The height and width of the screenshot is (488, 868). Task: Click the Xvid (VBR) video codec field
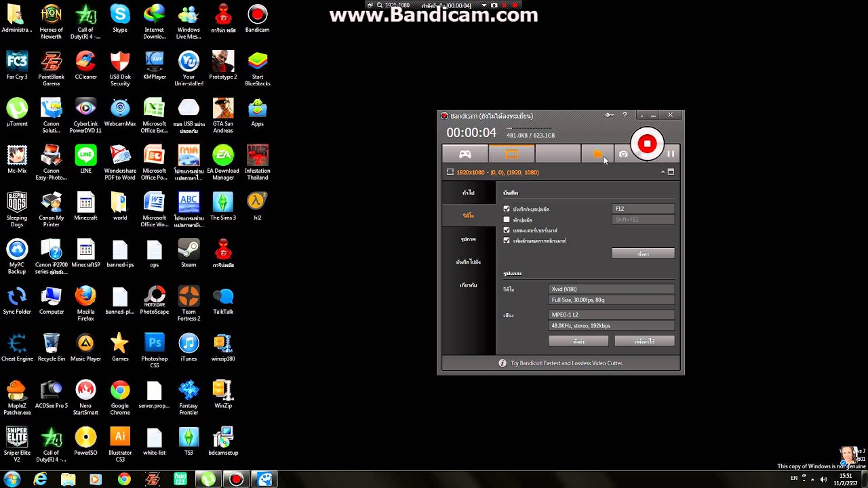[612, 289]
